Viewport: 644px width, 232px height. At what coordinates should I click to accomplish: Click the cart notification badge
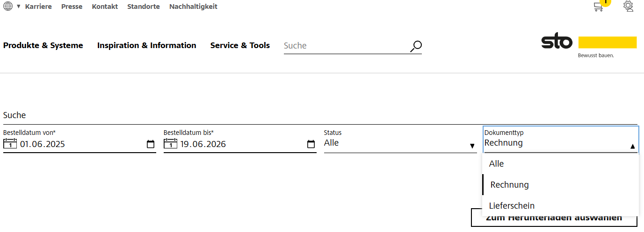click(605, 2)
